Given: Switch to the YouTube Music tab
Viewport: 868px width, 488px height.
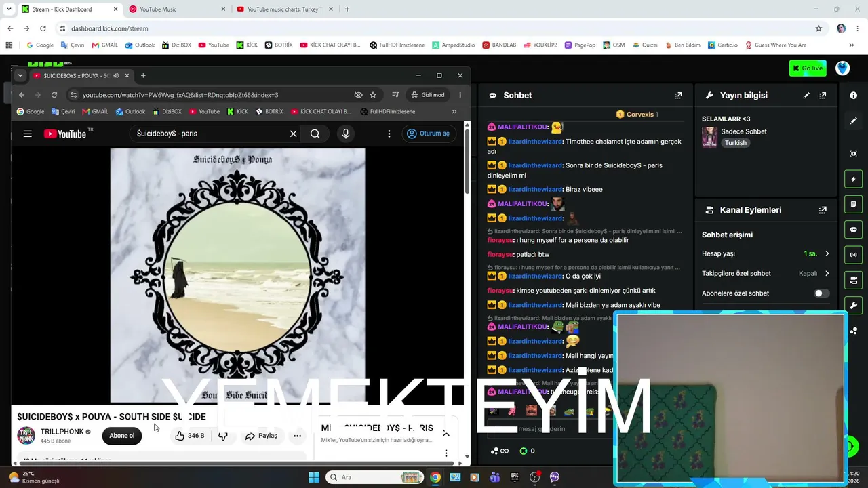Looking at the screenshot, I should coord(176,9).
